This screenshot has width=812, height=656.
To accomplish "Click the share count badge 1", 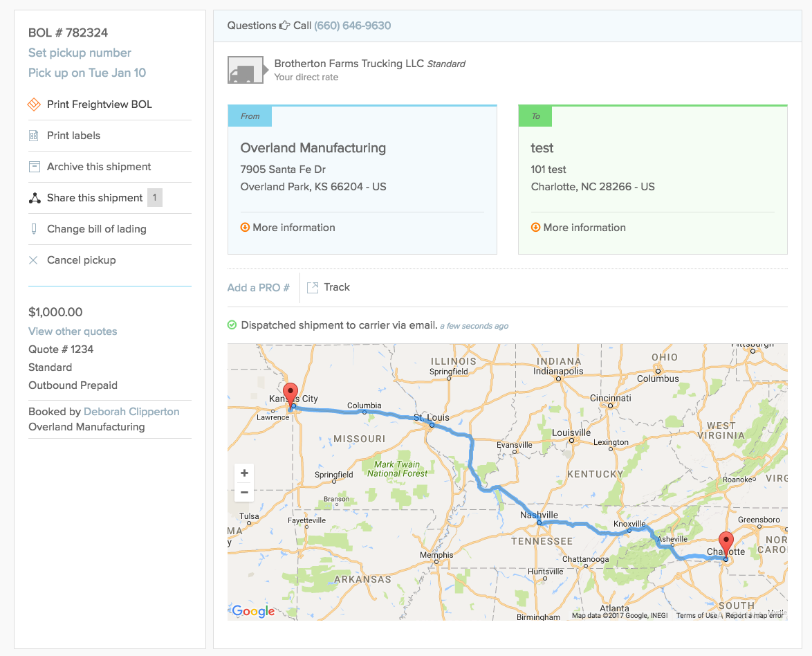I will [x=155, y=197].
